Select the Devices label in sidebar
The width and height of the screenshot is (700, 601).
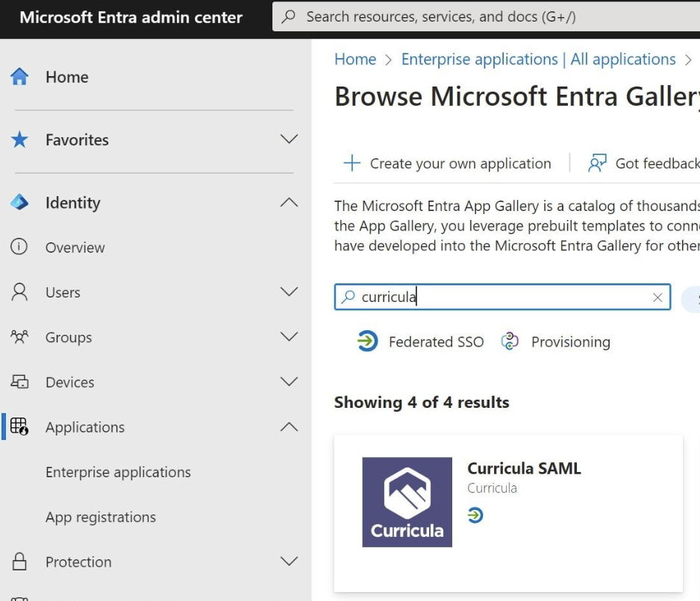pyautogui.click(x=70, y=383)
